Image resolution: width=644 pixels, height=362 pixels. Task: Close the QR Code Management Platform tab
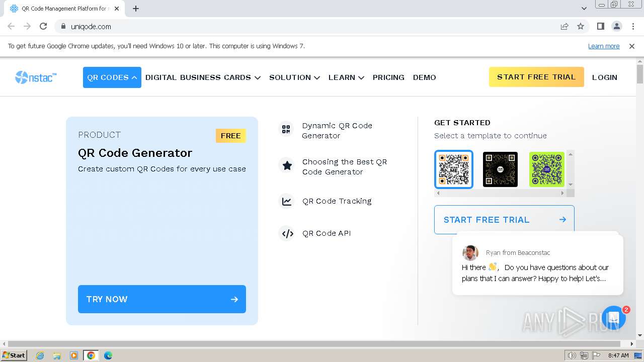(117, 9)
